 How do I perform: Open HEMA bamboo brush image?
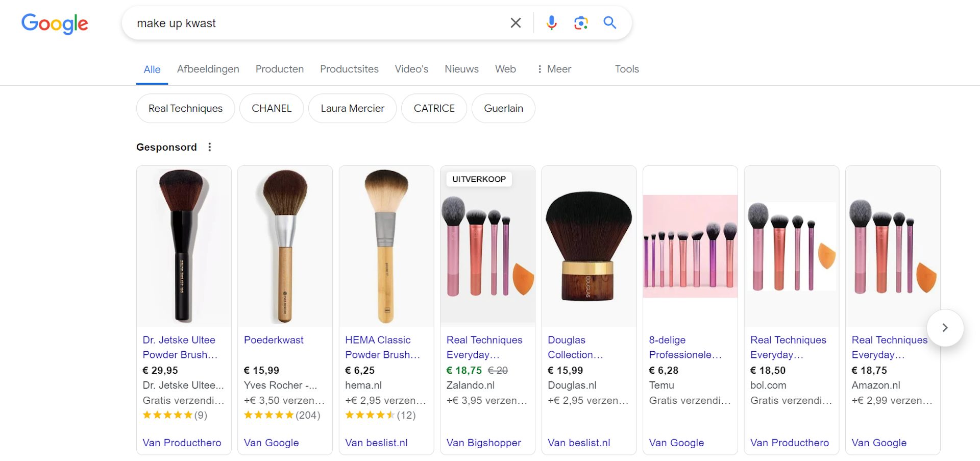coord(386,246)
